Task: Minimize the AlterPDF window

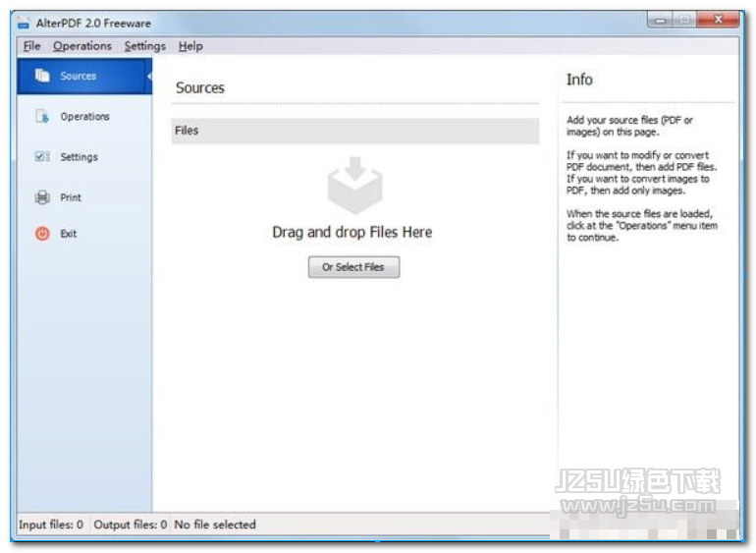Action: [x=660, y=21]
